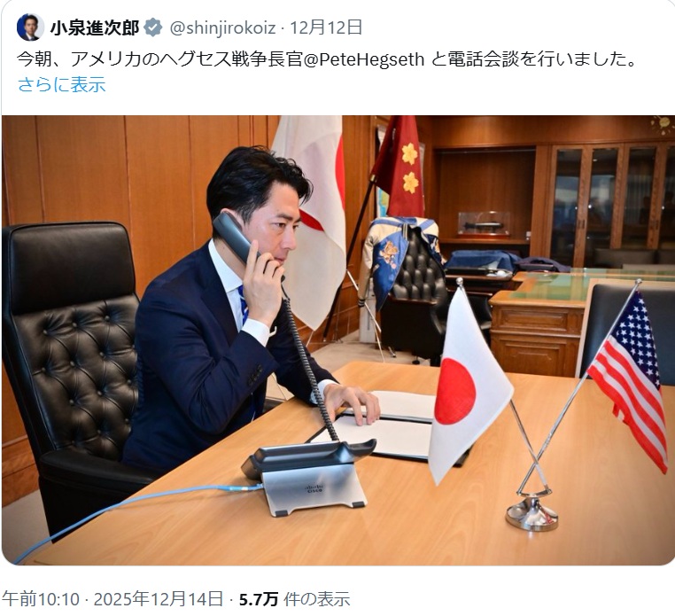
Task: Open the 午前10:10 · 2025年12月14日 timestamp
Action: [112, 599]
